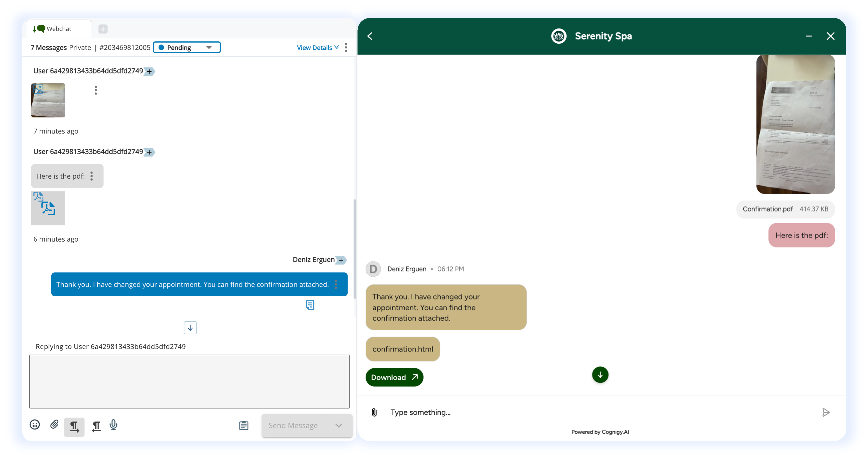Open canned responses clipboard icon
The height and width of the screenshot is (459, 868).
[x=244, y=426]
